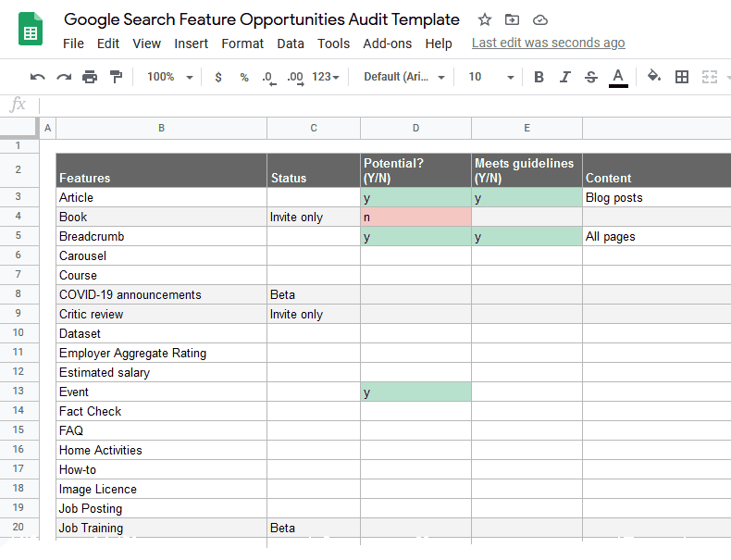Image resolution: width=731 pixels, height=560 pixels.
Task: Open the text color picker
Action: pos(618,78)
